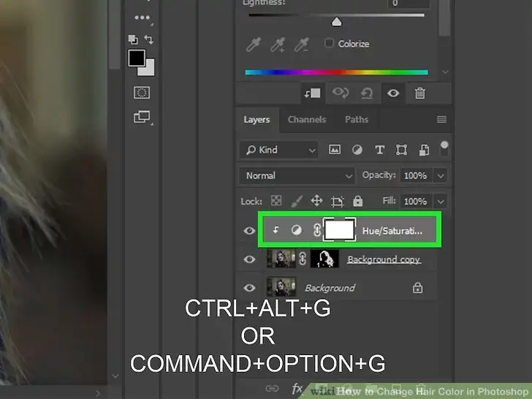Filter for shape layers

[401, 150]
